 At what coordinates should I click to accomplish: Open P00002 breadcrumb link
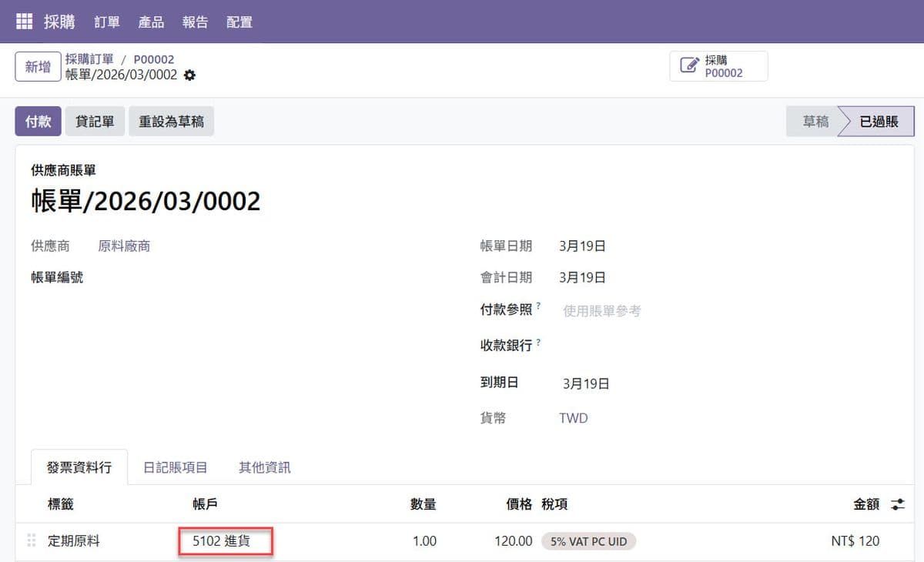(154, 59)
